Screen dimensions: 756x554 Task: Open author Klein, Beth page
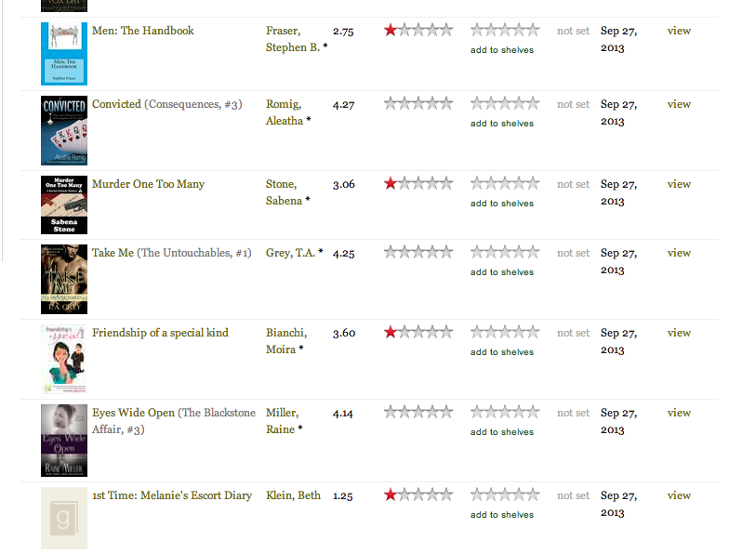(x=293, y=495)
